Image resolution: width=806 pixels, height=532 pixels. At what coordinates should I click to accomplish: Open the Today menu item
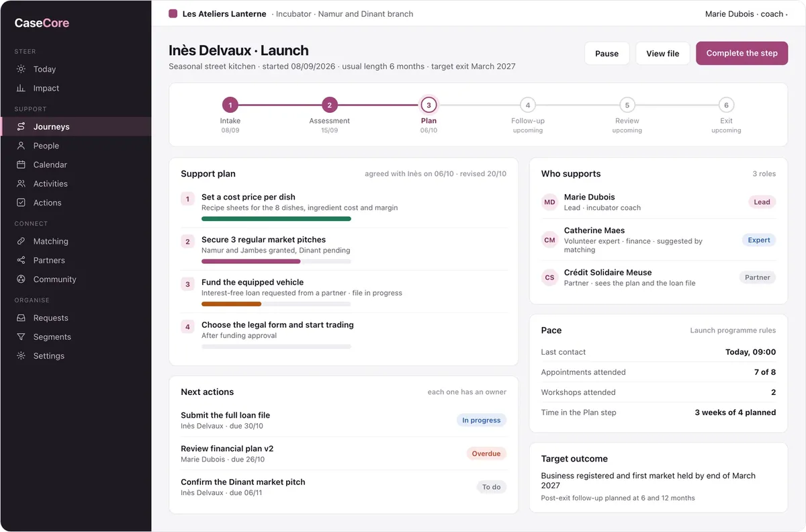76,69
